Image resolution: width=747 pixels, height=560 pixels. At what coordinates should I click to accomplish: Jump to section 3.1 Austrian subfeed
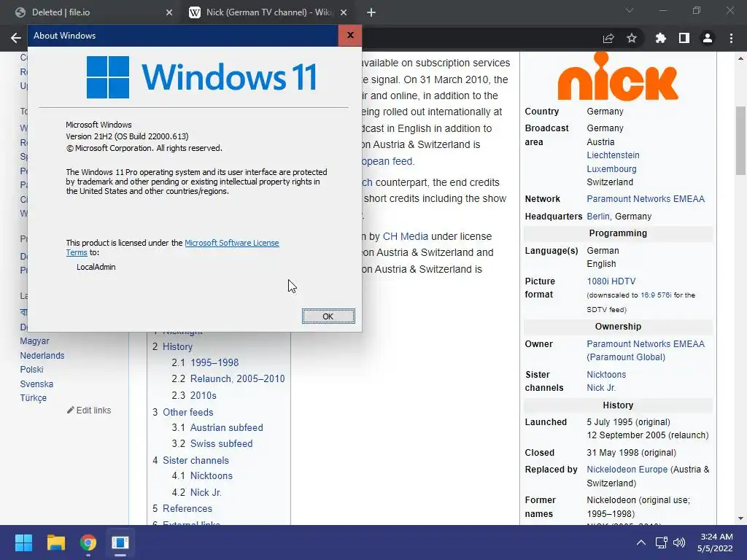(x=226, y=427)
